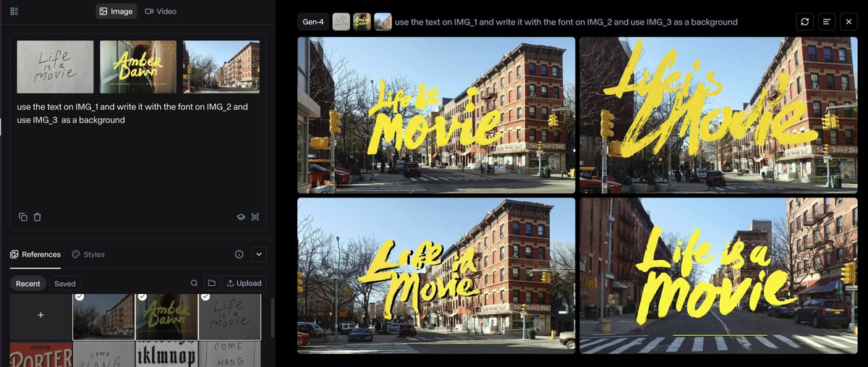868x367 pixels.
Task: Deselect the Amber Dawn reference thumbnail
Action: (166, 316)
